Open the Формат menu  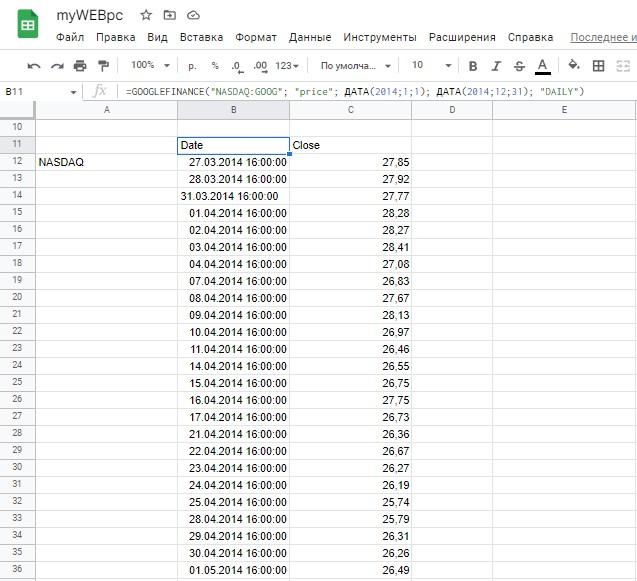[256, 37]
